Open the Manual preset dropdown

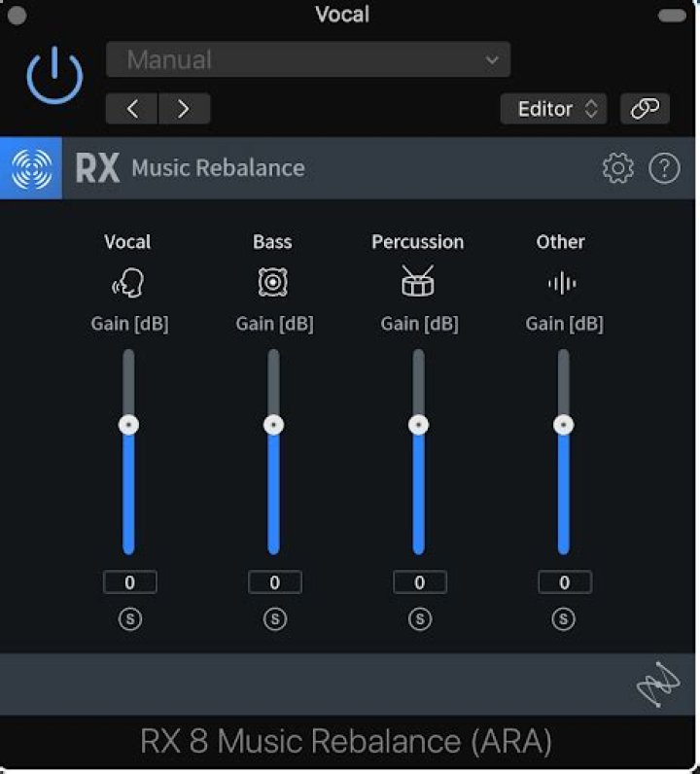pyautogui.click(x=308, y=60)
